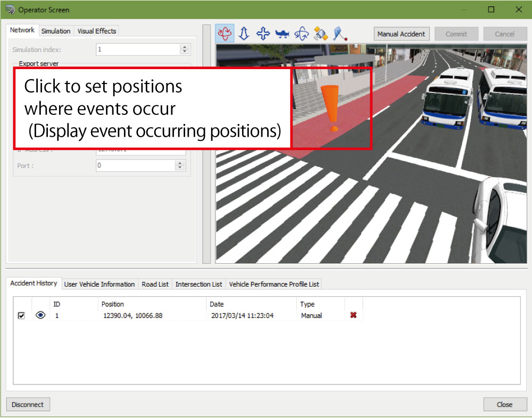This screenshot has height=418, width=532.
Task: Select the four-way pan arrows tool
Action: (263, 34)
